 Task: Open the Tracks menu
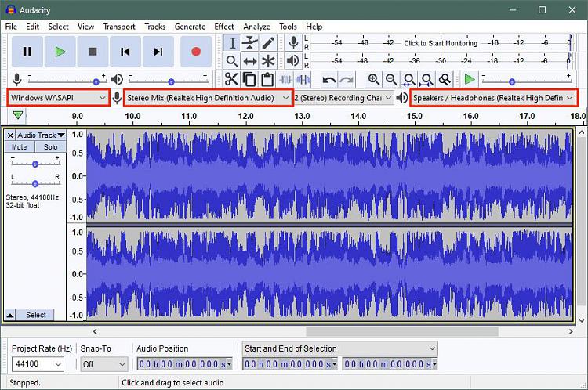tap(155, 27)
